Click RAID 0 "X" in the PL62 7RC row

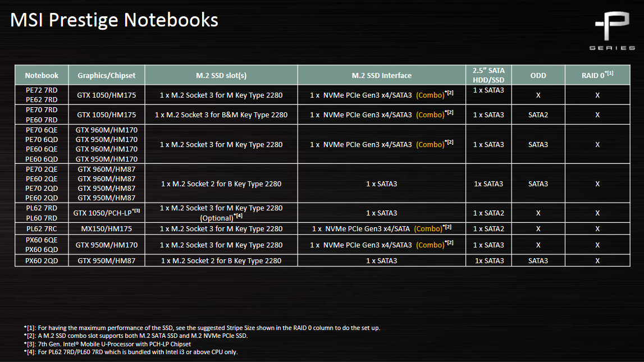click(x=597, y=228)
